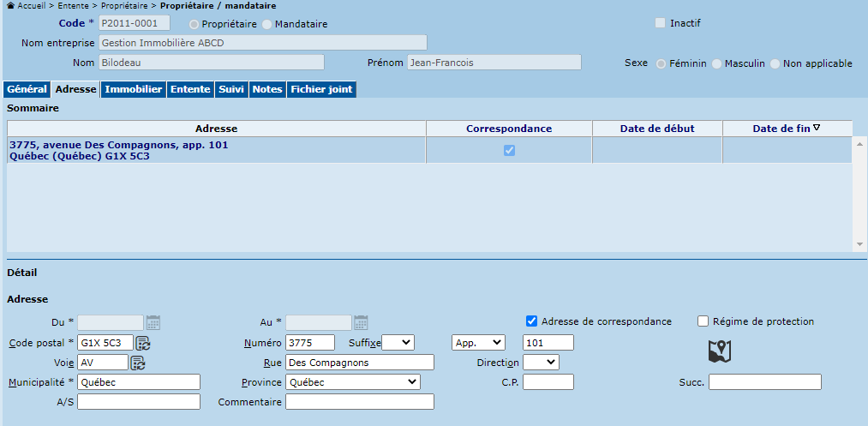Expand the Suffixe dropdown
The image size is (868, 426).
coord(398,343)
